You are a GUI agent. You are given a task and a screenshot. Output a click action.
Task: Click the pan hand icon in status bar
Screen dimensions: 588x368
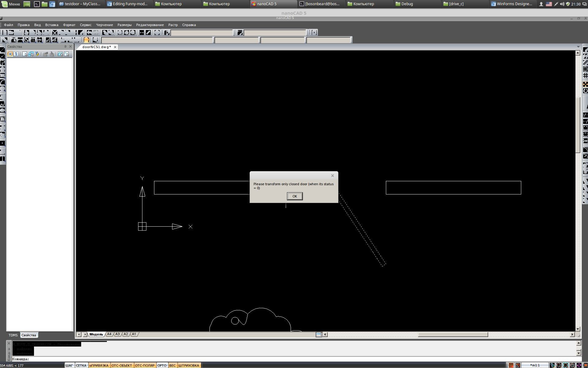pyautogui.click(x=552, y=365)
